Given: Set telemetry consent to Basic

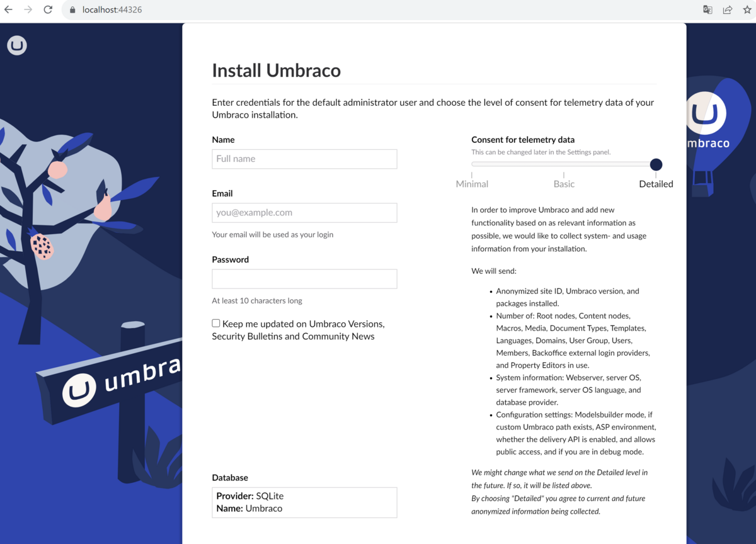Looking at the screenshot, I should point(564,184).
